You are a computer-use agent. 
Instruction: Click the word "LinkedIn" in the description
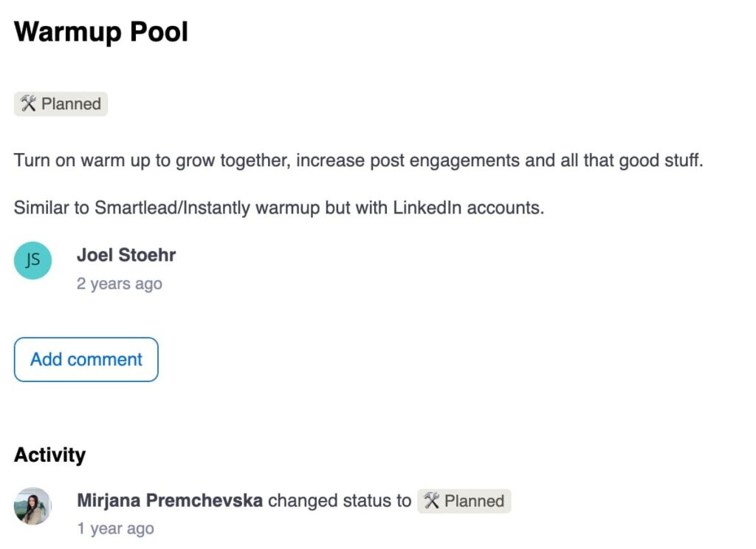(x=427, y=208)
